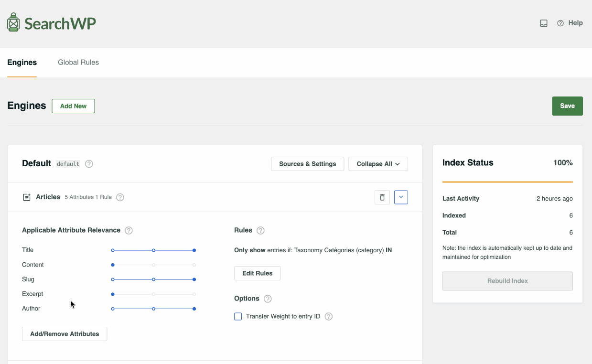Open Sources & Settings
Viewport: 592px width, 364px height.
(x=308, y=164)
